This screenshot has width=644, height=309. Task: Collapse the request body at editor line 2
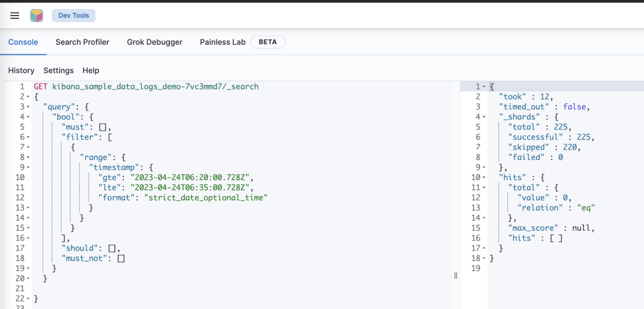click(x=28, y=97)
